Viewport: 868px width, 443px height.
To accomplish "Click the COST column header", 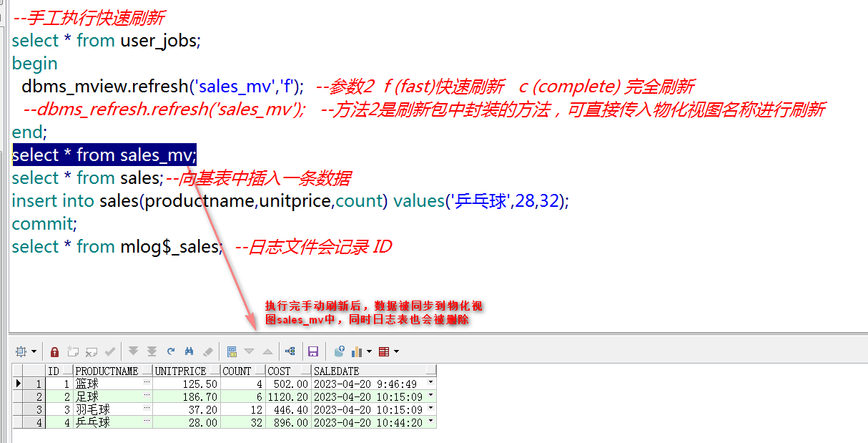I will (x=288, y=371).
